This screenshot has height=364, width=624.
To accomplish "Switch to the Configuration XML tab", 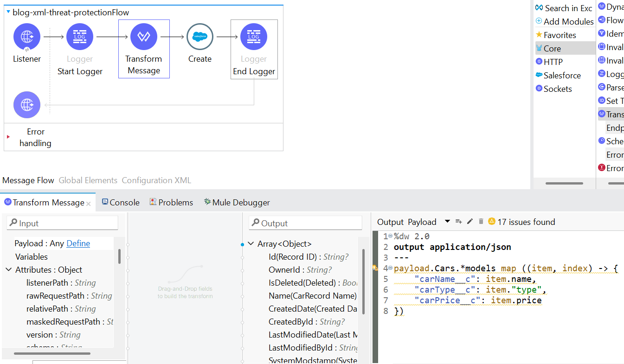I will tap(156, 180).
